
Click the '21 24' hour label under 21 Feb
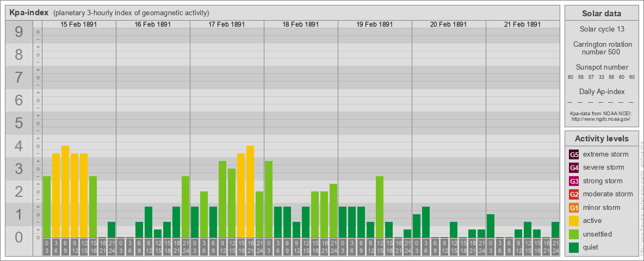(x=555, y=247)
